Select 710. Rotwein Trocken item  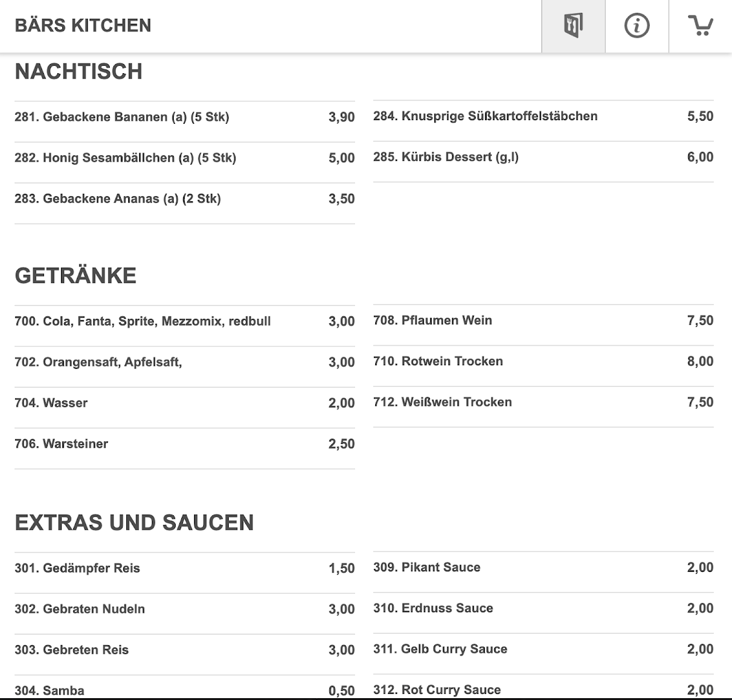coord(544,366)
